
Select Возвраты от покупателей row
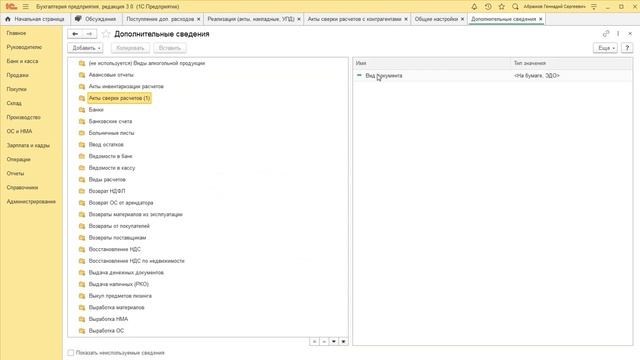coord(119,226)
